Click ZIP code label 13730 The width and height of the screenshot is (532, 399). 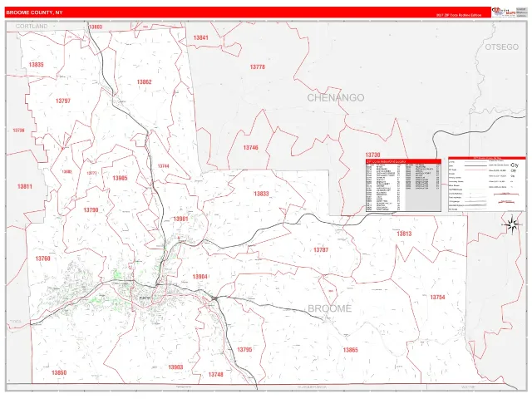(372, 155)
